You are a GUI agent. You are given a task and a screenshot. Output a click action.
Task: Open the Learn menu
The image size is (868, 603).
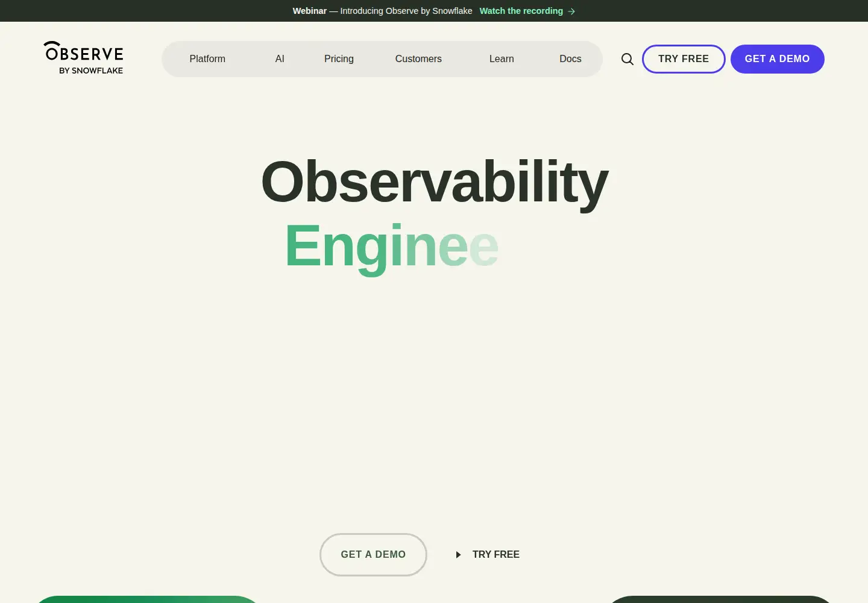coord(502,59)
